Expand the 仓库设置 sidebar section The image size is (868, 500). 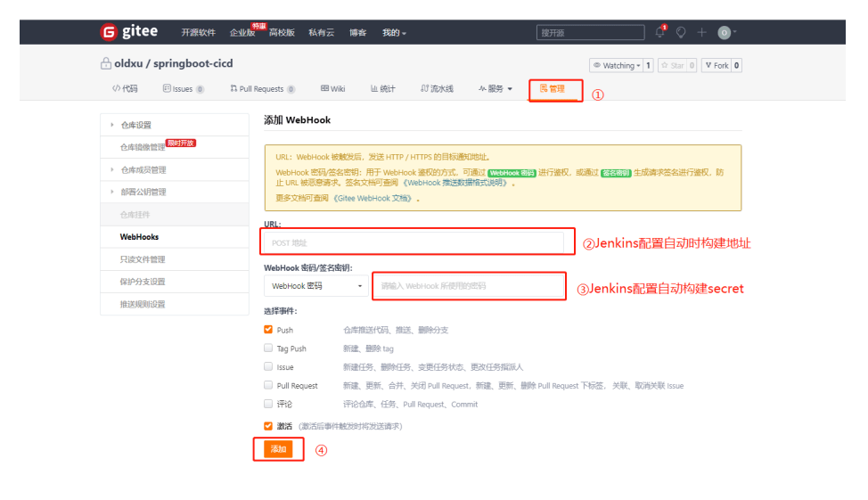coord(135,125)
